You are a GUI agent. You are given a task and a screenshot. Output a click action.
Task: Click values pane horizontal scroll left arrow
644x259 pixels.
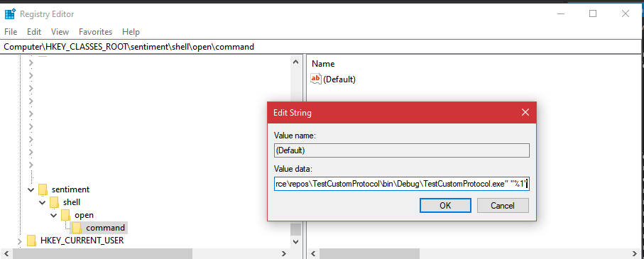click(313, 253)
